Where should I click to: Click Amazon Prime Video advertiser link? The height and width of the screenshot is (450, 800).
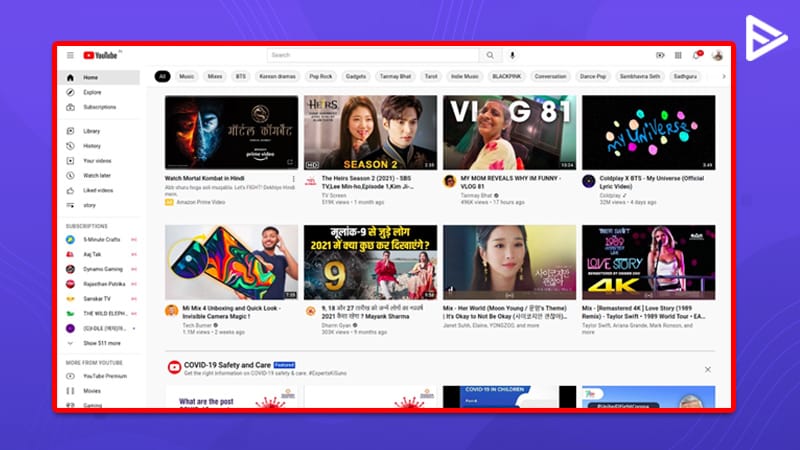(201, 203)
